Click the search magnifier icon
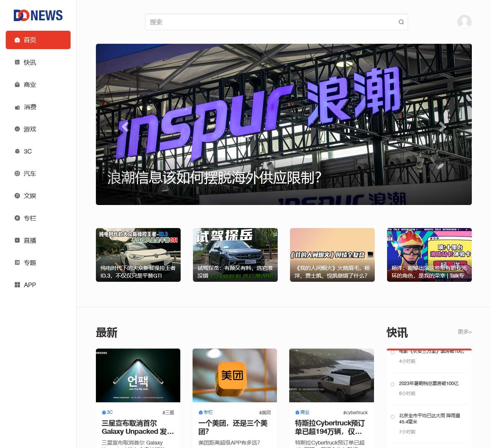The height and width of the screenshot is (448, 491). click(401, 22)
